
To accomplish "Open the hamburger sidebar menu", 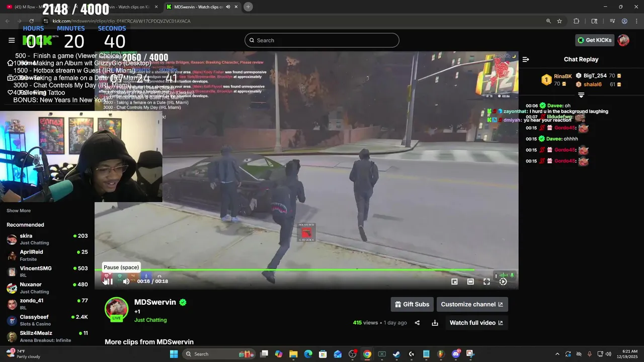I will pos(12,40).
